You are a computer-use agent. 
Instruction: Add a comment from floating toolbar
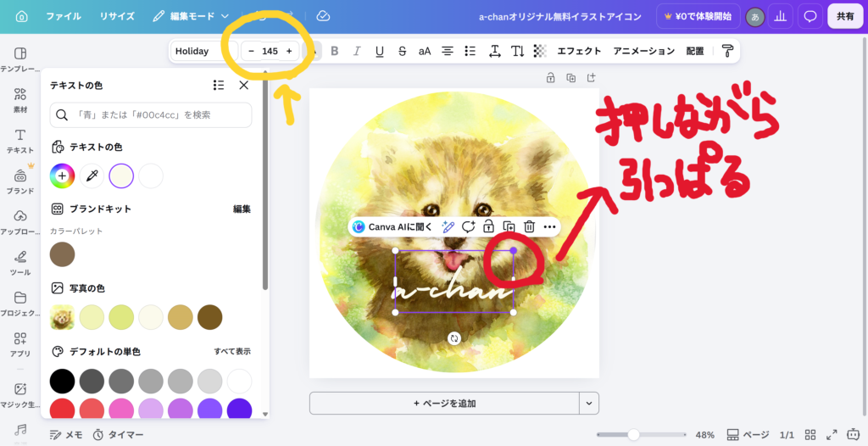[468, 226]
